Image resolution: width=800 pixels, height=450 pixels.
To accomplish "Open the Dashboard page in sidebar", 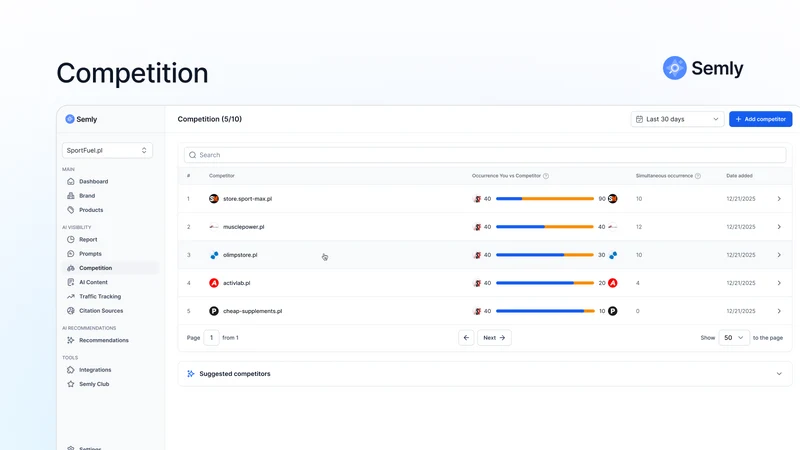I will [93, 181].
